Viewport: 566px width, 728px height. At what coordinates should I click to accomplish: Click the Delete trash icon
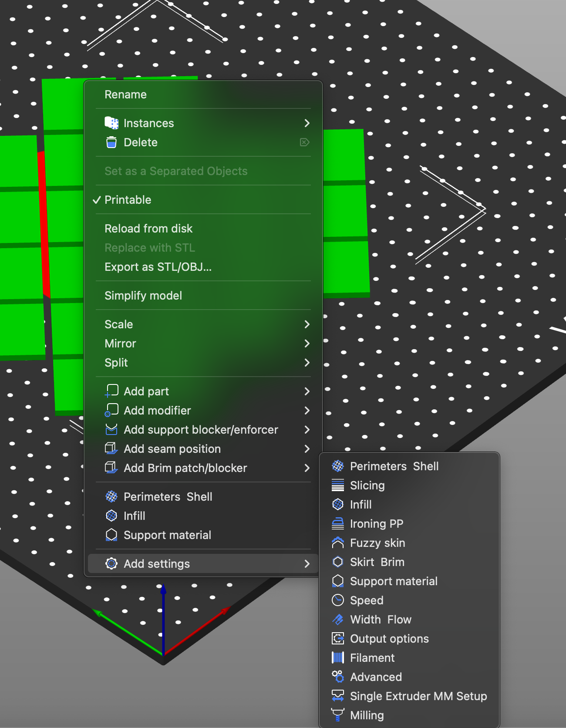(111, 142)
